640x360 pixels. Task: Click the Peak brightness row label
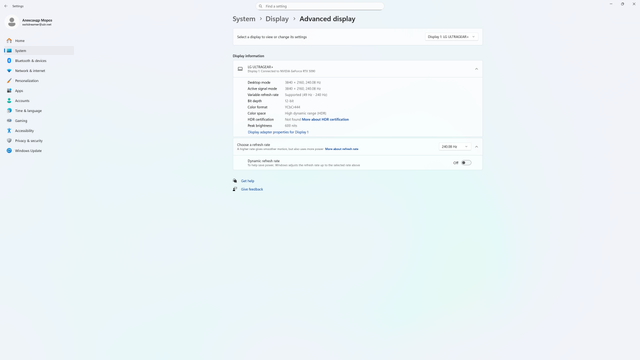coord(260,126)
